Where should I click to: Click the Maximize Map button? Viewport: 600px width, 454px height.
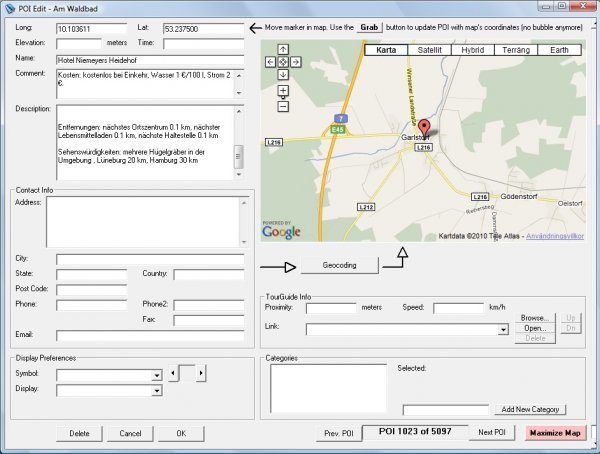[556, 433]
